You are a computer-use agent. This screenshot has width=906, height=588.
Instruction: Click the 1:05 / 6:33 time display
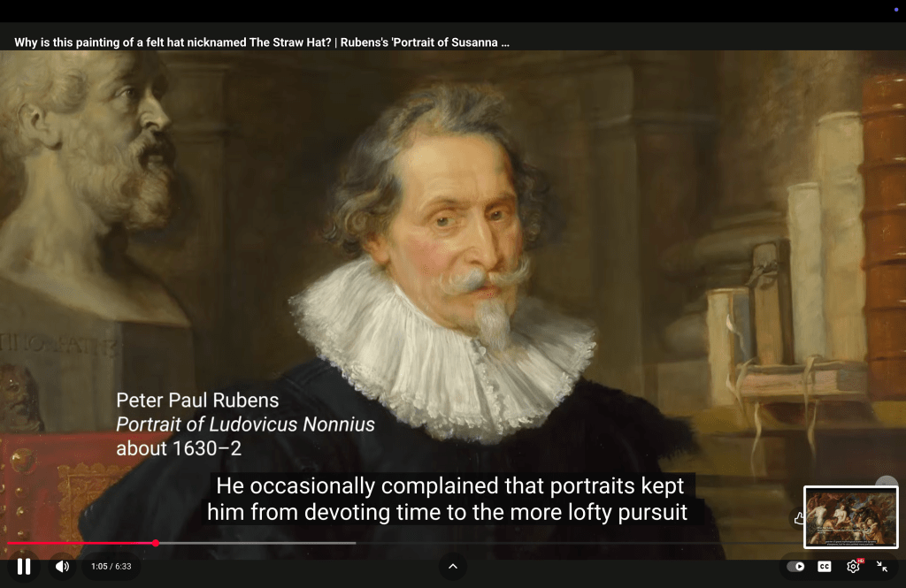(111, 566)
